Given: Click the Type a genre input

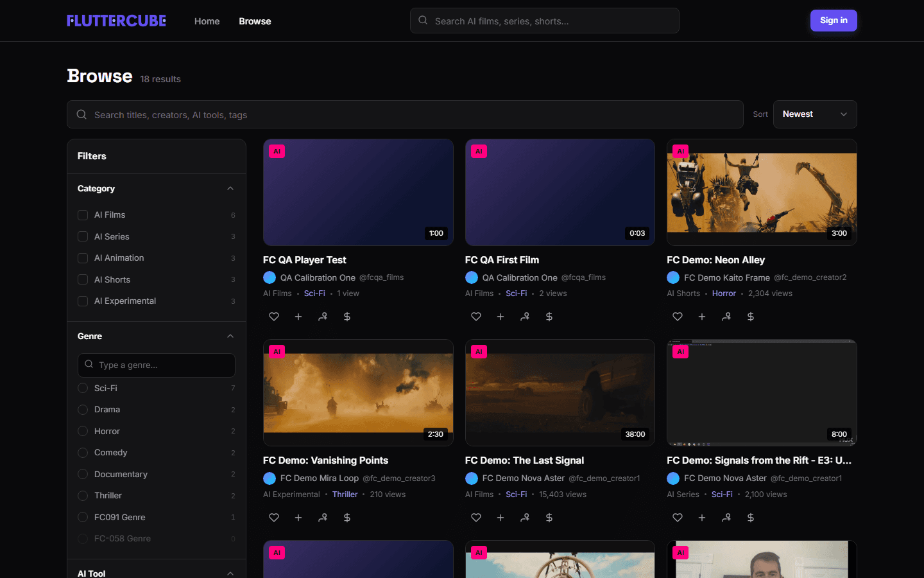Looking at the screenshot, I should 157,365.
